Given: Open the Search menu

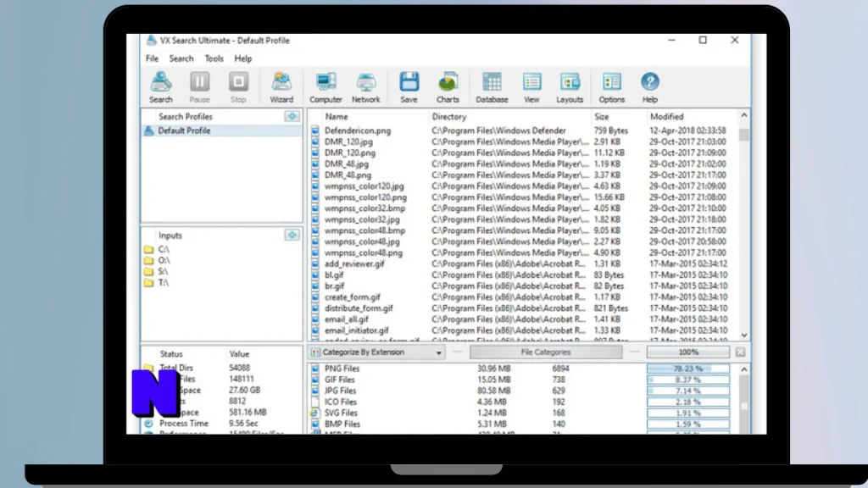Looking at the screenshot, I should coord(181,58).
